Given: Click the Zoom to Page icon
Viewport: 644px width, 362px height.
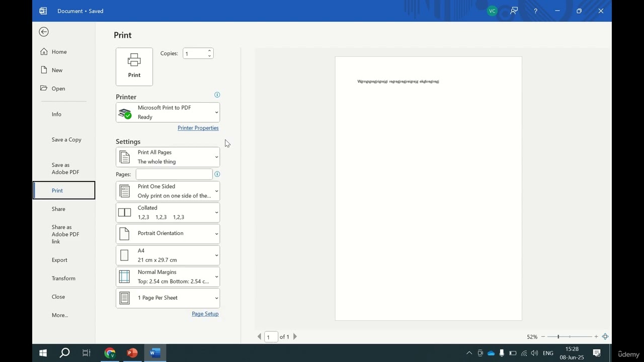Looking at the screenshot, I should pos(605,337).
